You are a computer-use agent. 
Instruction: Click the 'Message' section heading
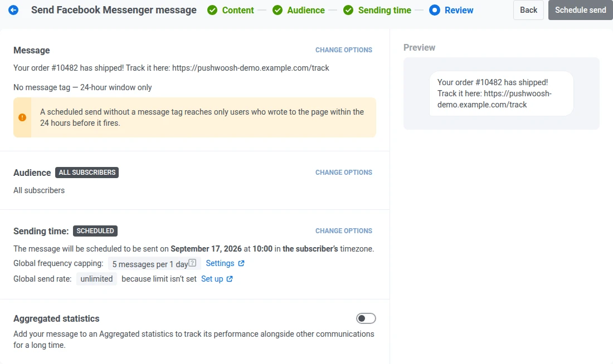coord(32,51)
